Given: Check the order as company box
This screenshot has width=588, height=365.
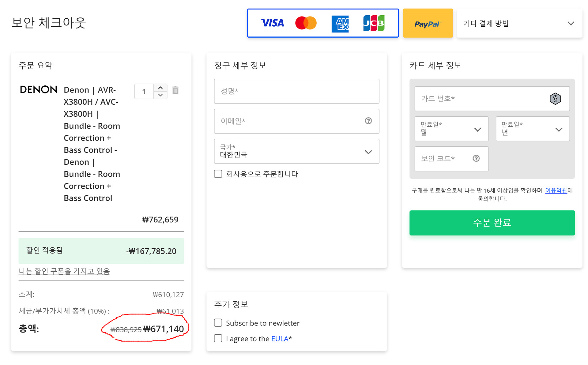Looking at the screenshot, I should click(x=218, y=174).
